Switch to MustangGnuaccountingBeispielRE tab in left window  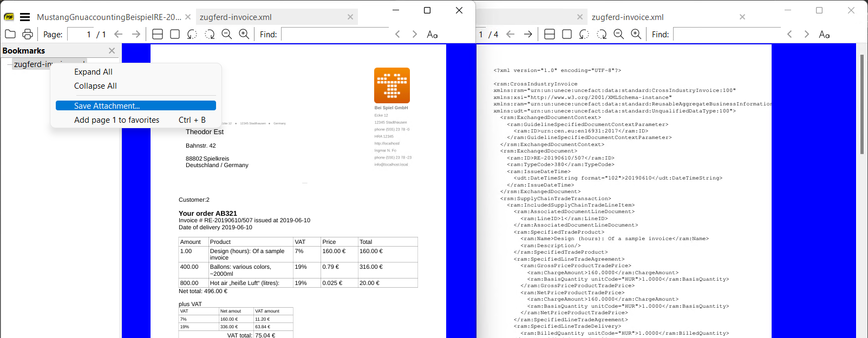109,17
